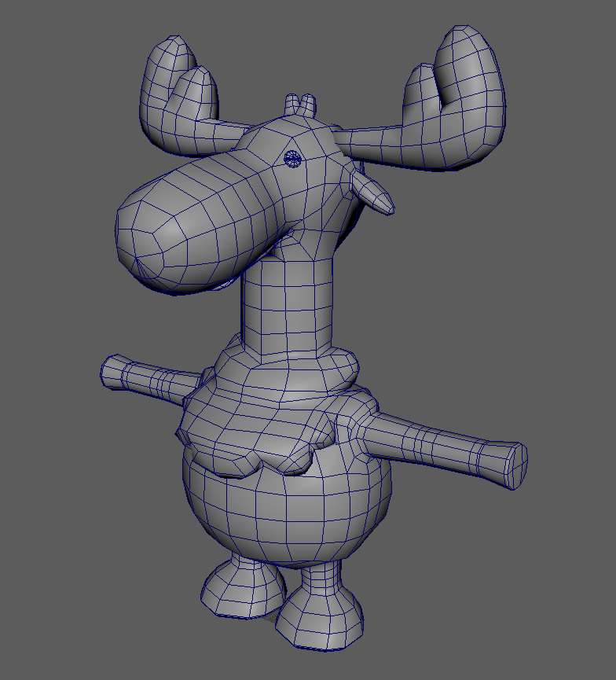Select the moose's eye in the viewport
Viewport: 616px width, 680px height.
pyautogui.click(x=292, y=158)
